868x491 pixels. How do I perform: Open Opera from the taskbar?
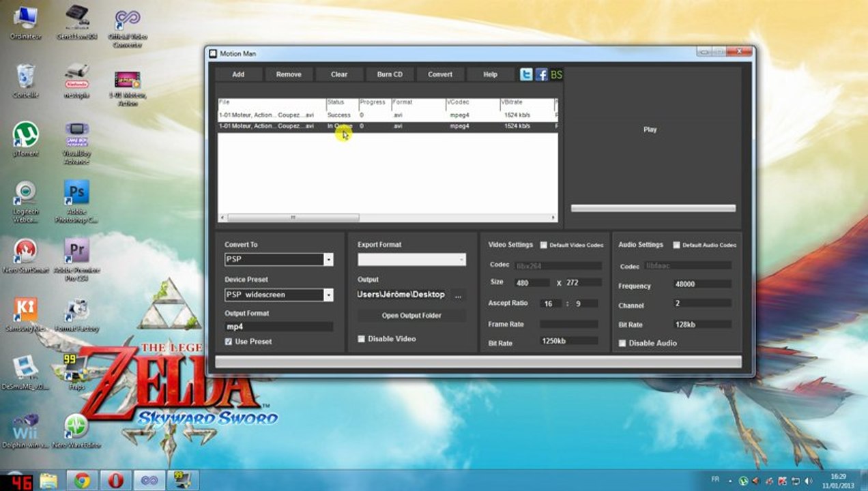coord(115,480)
